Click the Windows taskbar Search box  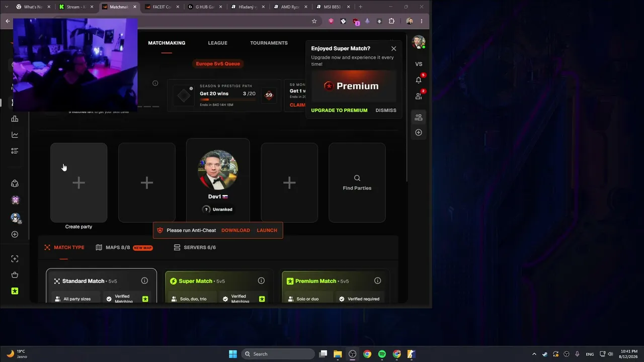pos(278,354)
